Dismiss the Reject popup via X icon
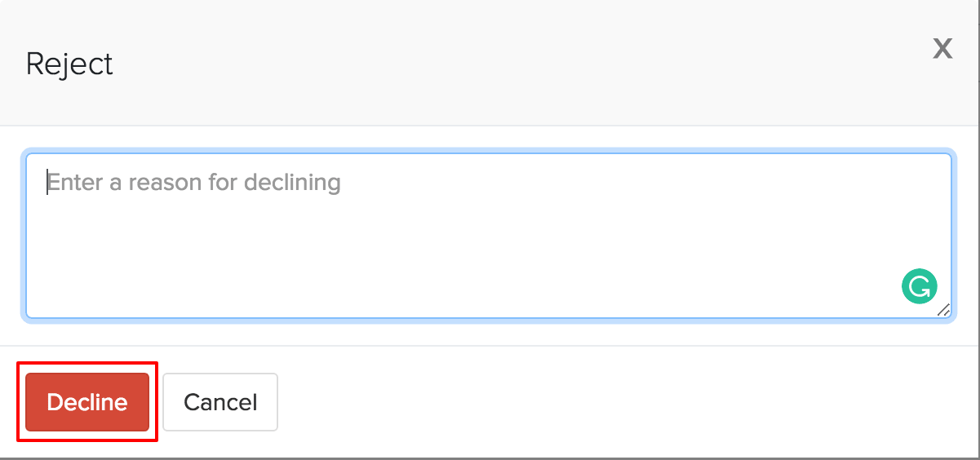The image size is (980, 460). coord(942,49)
